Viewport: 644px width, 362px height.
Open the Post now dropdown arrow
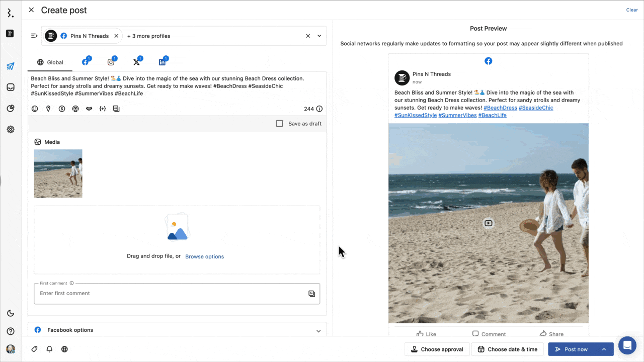(x=604, y=349)
